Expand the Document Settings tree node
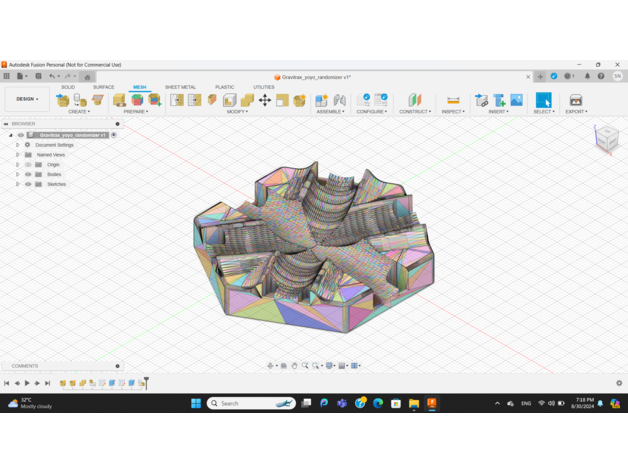Screen dimensions: 628x472 point(17,145)
